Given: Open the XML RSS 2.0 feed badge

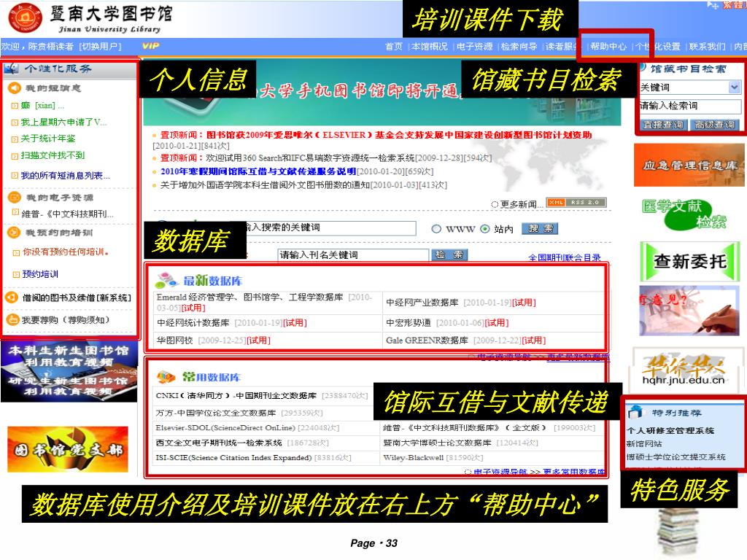Looking at the screenshot, I should click(576, 203).
